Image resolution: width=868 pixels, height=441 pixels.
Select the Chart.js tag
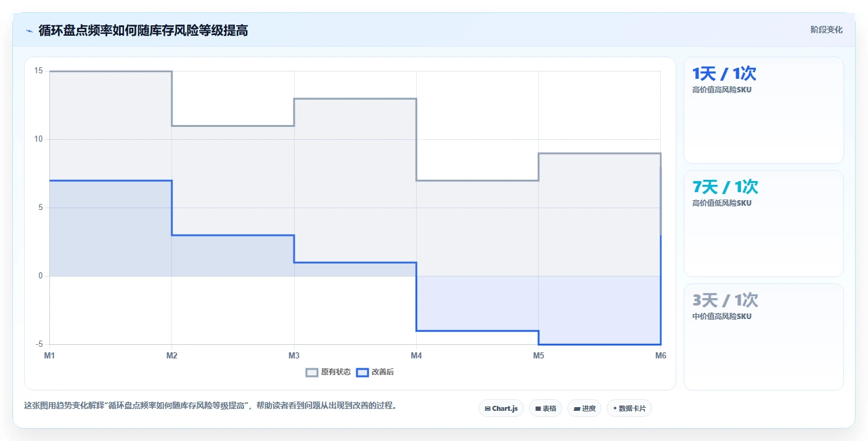click(501, 408)
